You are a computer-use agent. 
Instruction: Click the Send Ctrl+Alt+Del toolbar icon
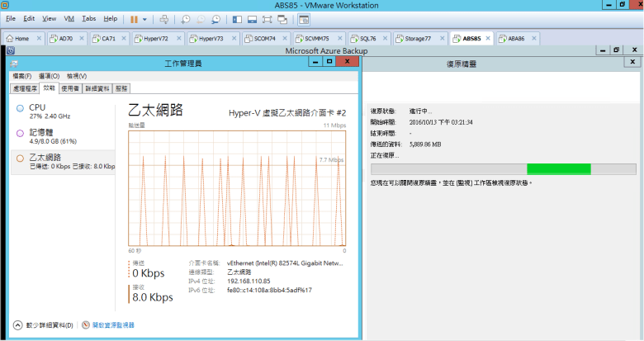tap(163, 18)
